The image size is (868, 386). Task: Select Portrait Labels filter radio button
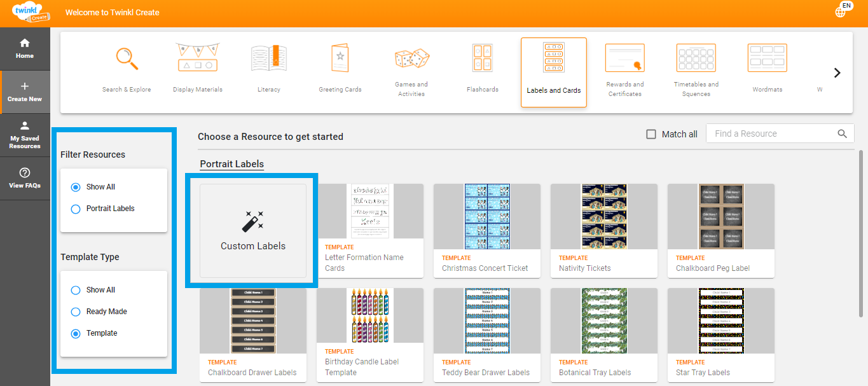pyautogui.click(x=76, y=209)
